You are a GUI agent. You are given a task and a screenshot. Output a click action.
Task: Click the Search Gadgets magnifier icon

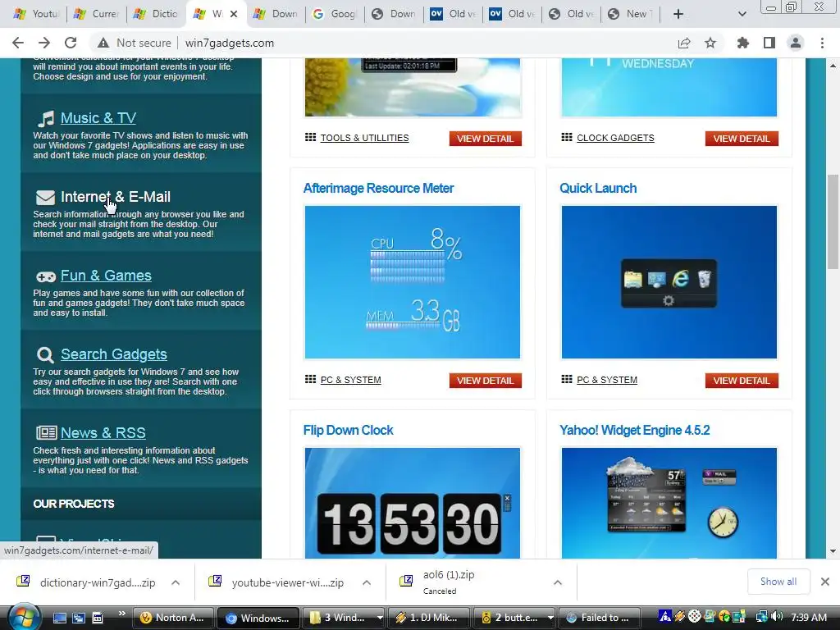pos(46,354)
